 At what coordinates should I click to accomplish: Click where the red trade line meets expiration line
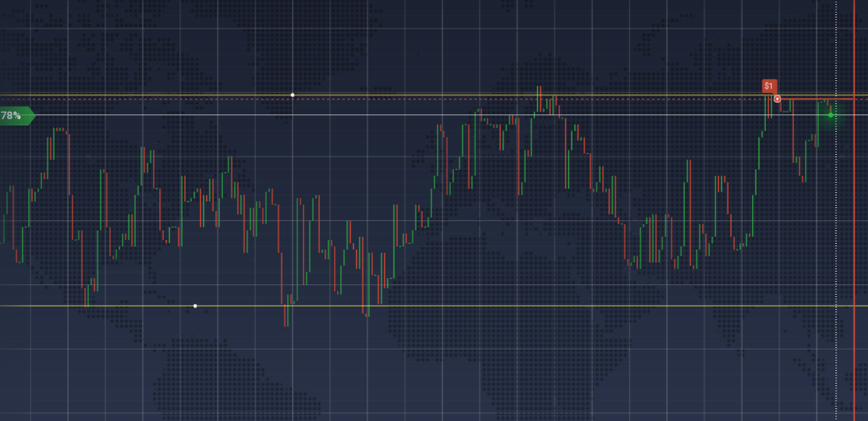854,99
